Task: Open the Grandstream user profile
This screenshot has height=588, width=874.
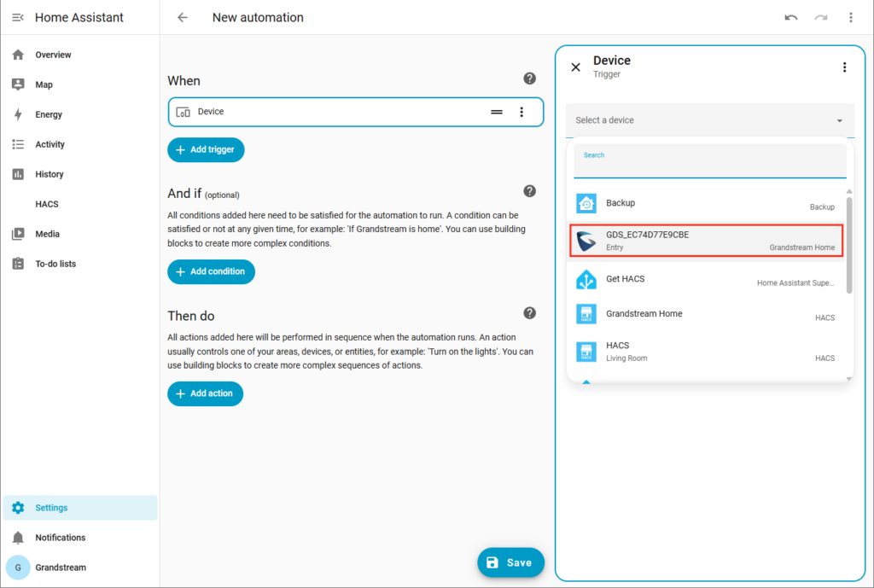Action: 80,568
